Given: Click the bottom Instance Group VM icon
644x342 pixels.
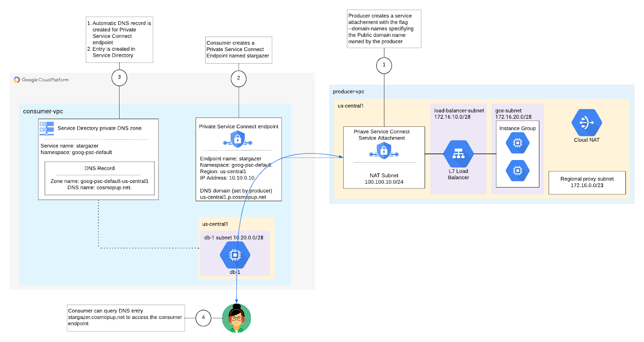Looking at the screenshot, I should pyautogui.click(x=517, y=171).
